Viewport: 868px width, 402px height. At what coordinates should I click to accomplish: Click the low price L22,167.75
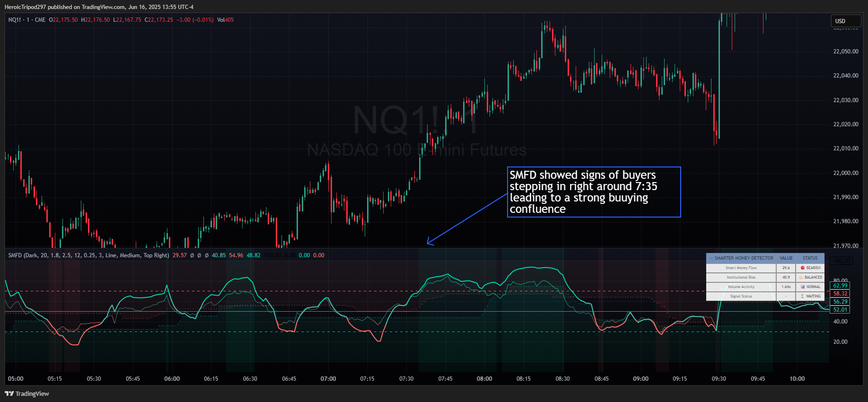point(127,20)
